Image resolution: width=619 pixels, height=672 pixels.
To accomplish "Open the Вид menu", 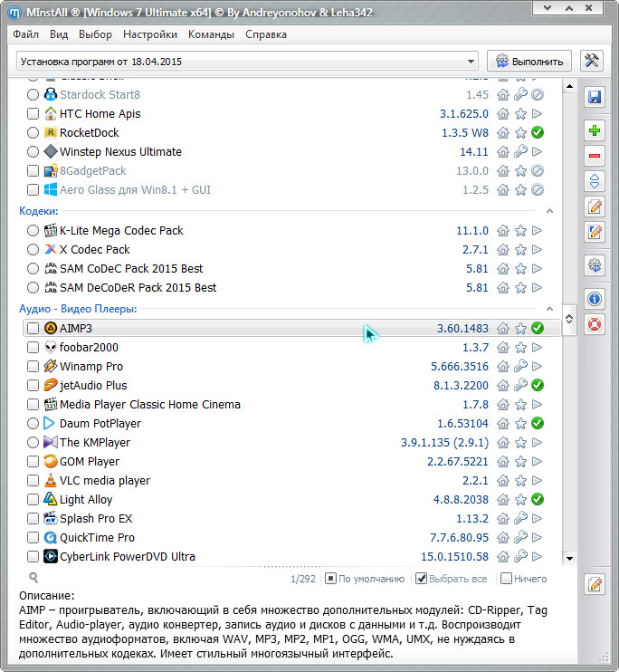I will [59, 34].
